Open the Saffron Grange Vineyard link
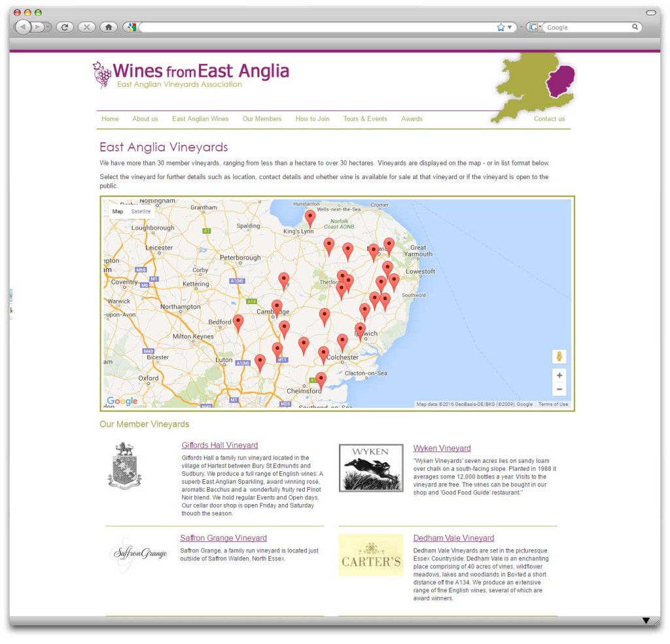670x644 pixels. point(224,538)
